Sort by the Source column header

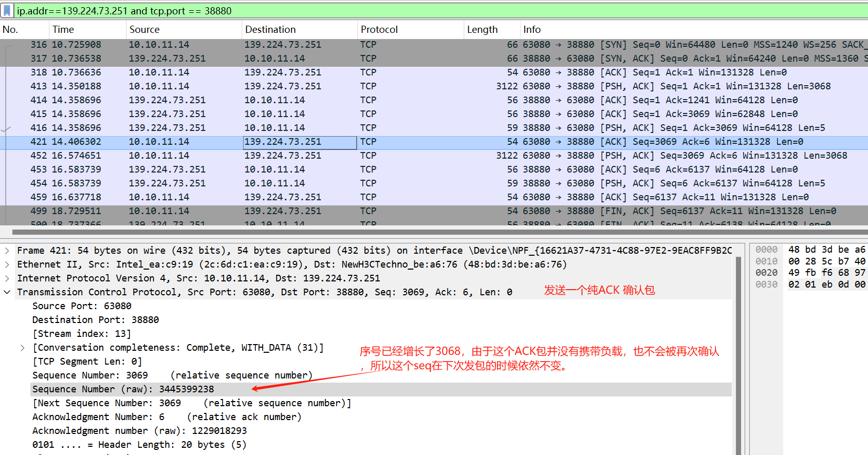tap(183, 30)
